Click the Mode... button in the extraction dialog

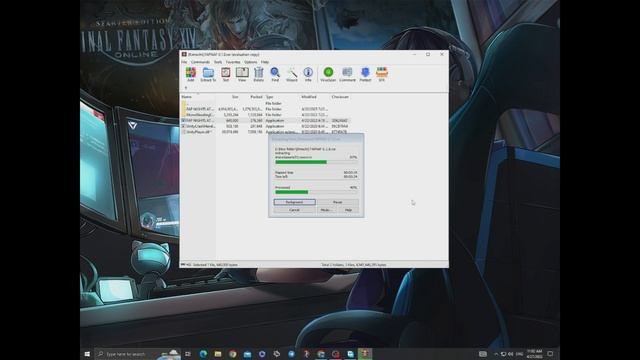(326, 210)
